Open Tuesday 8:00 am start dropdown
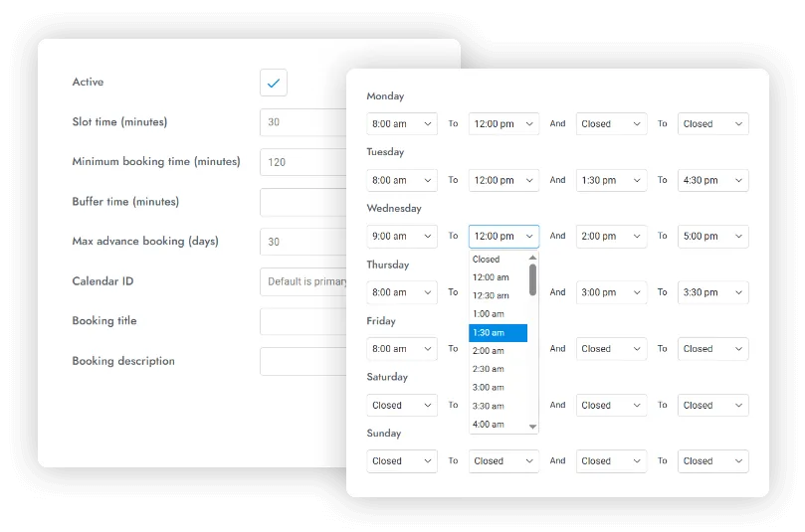The width and height of the screenshot is (805, 532). [401, 180]
